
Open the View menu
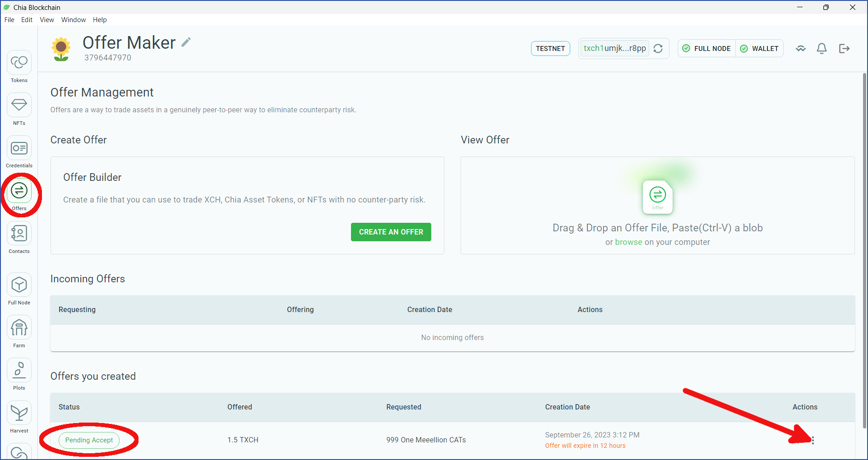click(x=47, y=20)
